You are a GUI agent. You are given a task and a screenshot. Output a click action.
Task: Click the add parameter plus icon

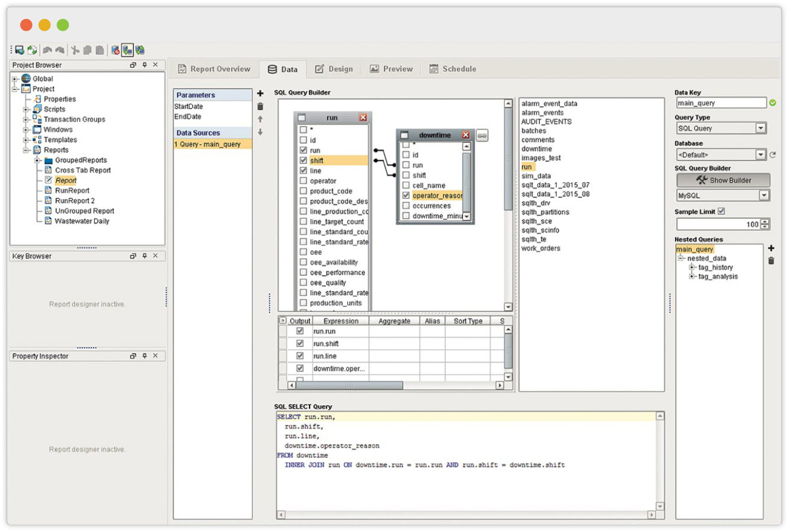260,94
